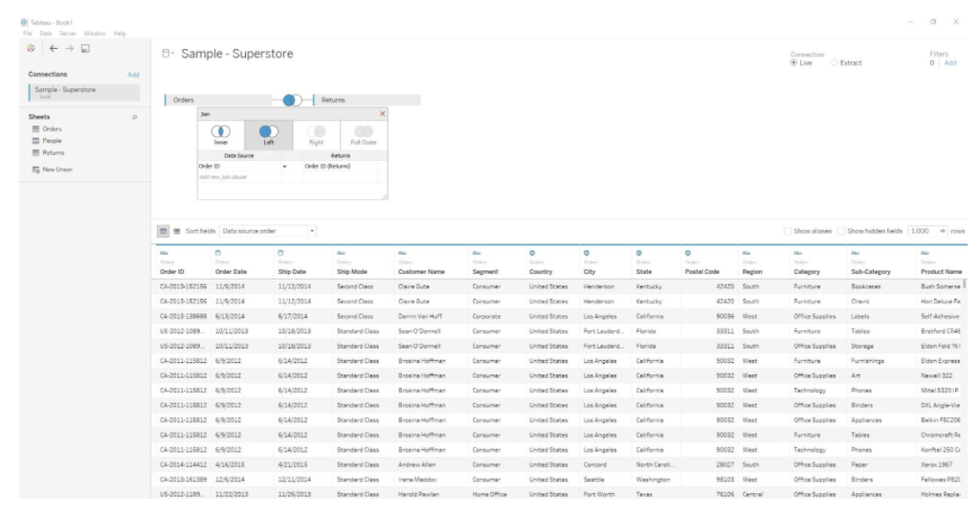The image size is (980, 518).
Task: Add a new connection
Action: [x=133, y=75]
